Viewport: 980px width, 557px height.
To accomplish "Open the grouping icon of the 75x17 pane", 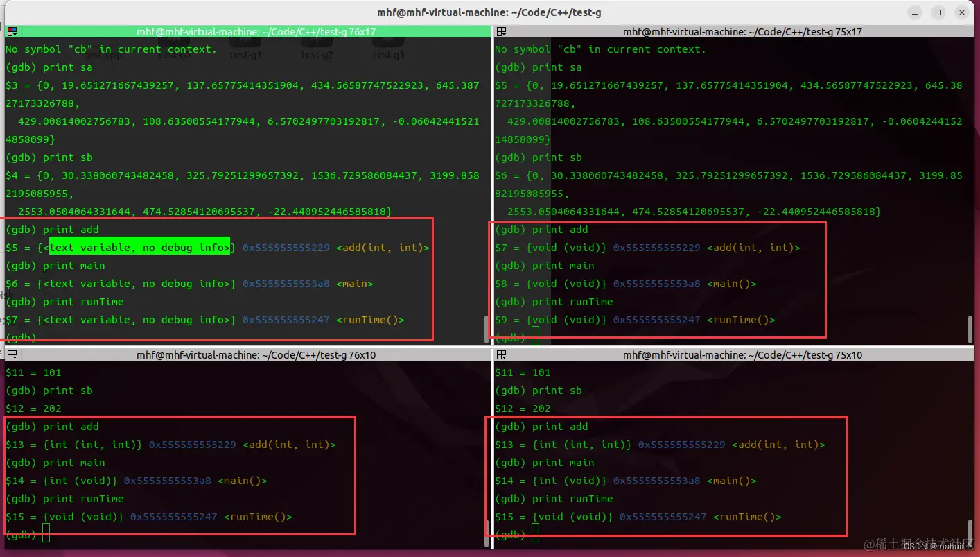I will (x=502, y=32).
